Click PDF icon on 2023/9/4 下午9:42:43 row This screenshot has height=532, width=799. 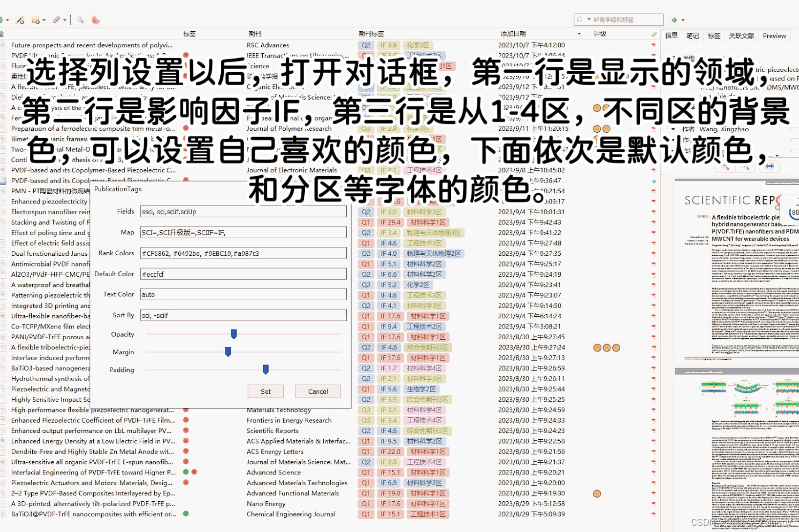[653, 223]
